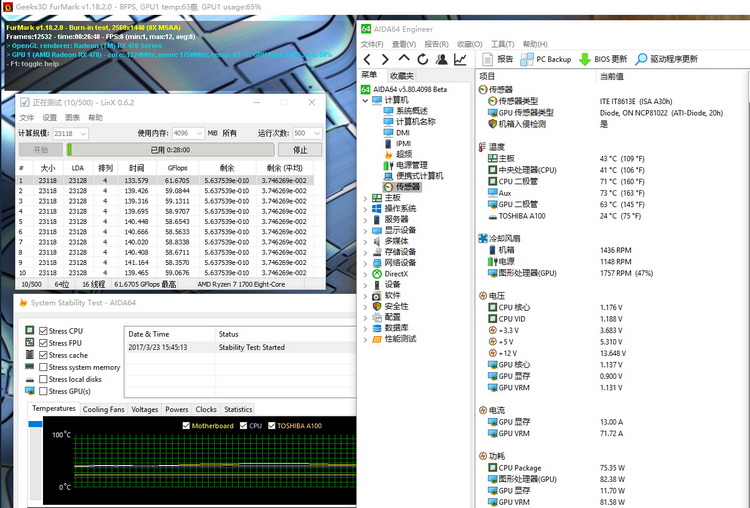
Task: Expand 服务器 tree node
Action: pos(365,220)
